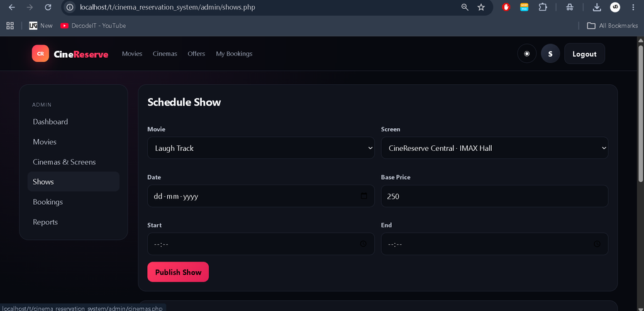This screenshot has height=311, width=644.
Task: Click the yellow and blue extension icon
Action: [524, 8]
